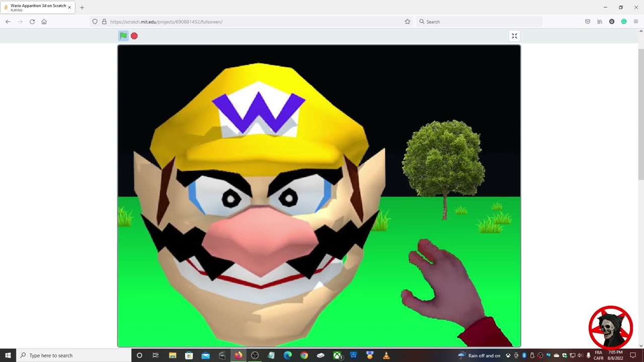644x362 pixels.
Task: Open Microsoft Edge from the taskbar
Action: (288, 355)
